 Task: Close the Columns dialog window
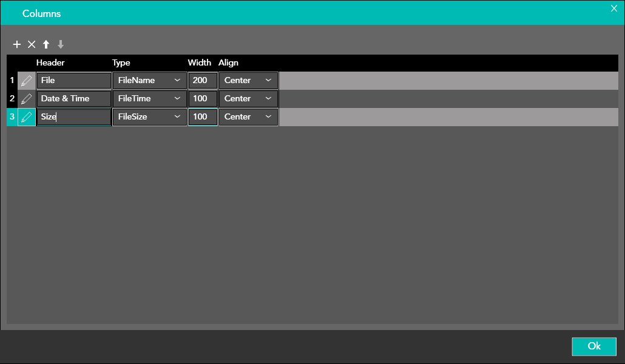tap(613, 8)
